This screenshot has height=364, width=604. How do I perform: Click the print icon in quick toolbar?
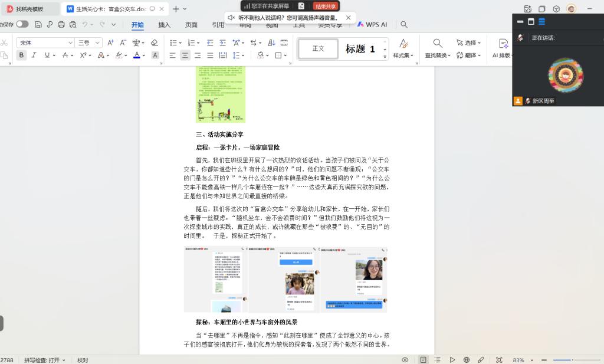(61, 25)
